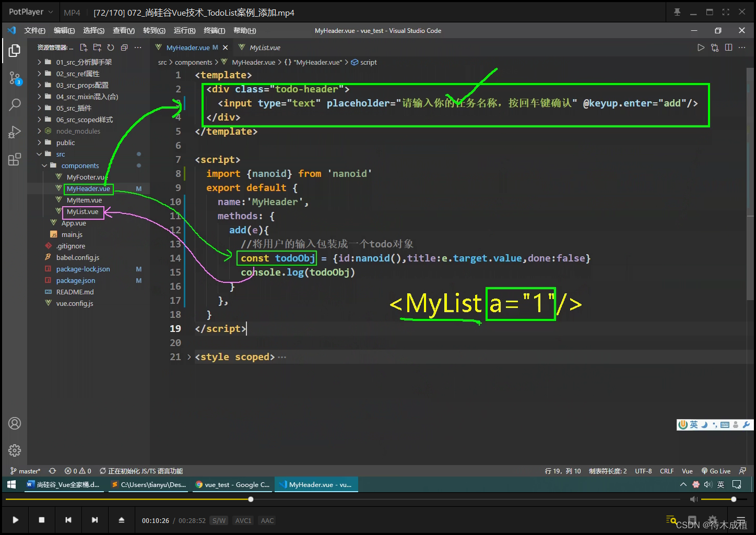
Task: Open Run and Debug view
Action: click(15, 132)
